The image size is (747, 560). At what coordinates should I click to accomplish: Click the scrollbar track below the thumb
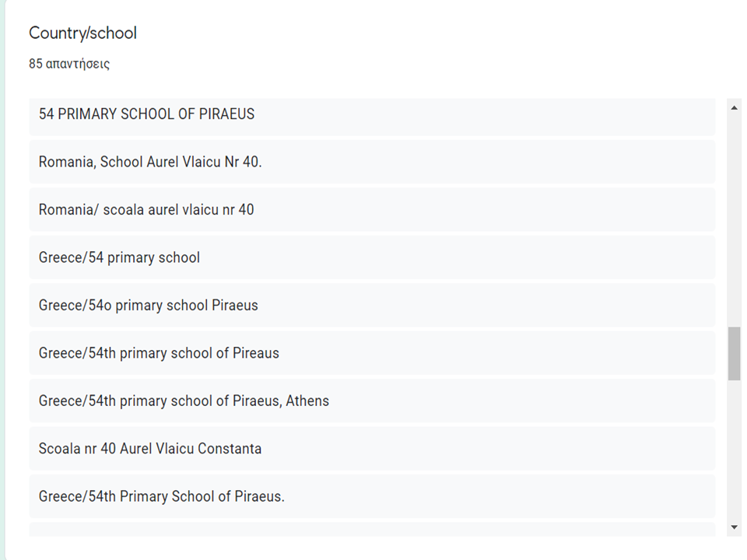click(735, 451)
